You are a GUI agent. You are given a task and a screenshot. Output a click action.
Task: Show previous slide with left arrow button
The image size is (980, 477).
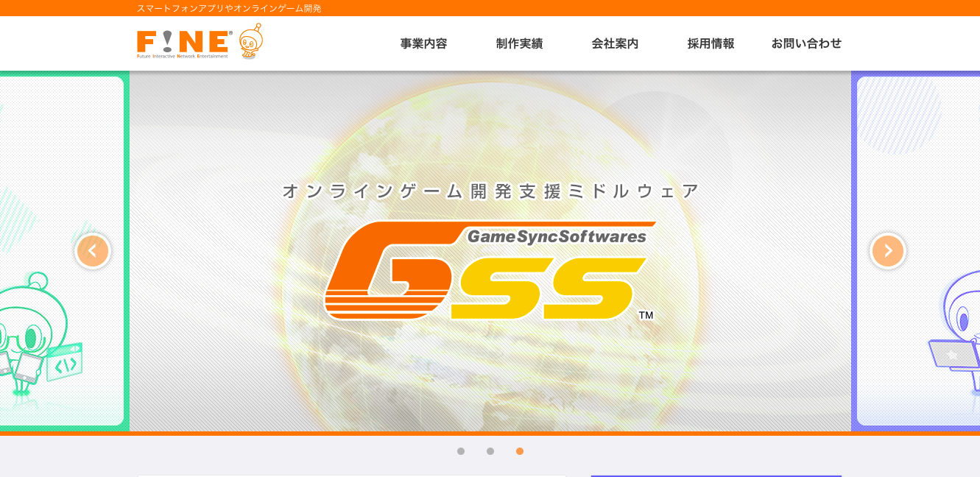(93, 251)
